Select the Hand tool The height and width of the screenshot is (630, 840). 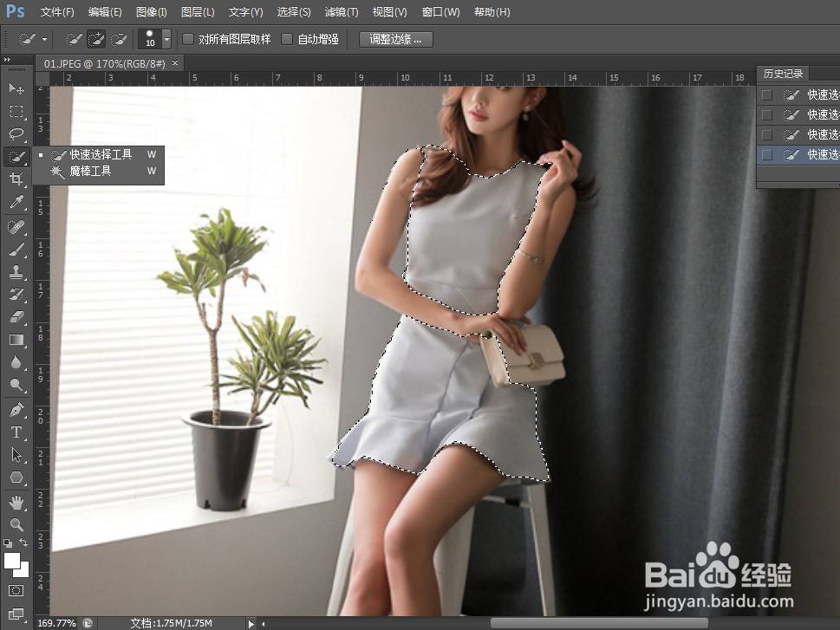(x=16, y=503)
